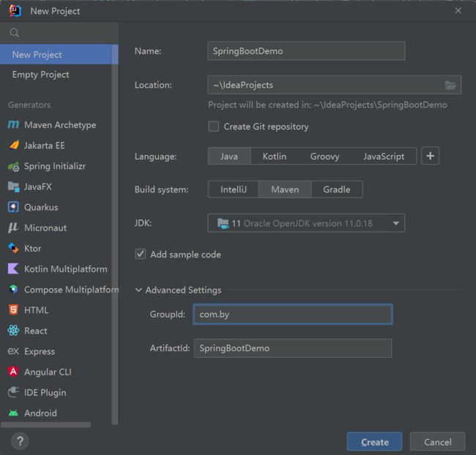This screenshot has height=455, width=476.
Task: Focus the GroupId input field
Action: (293, 315)
